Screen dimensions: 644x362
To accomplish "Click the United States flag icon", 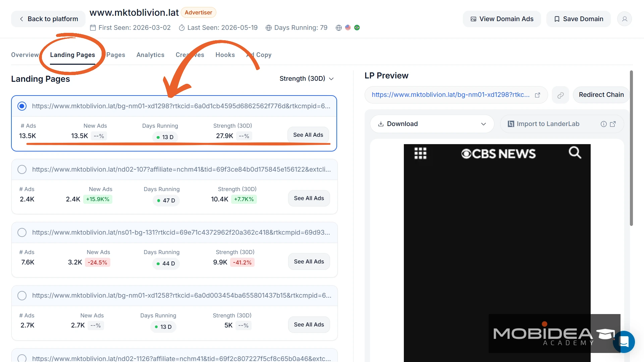I will [348, 27].
